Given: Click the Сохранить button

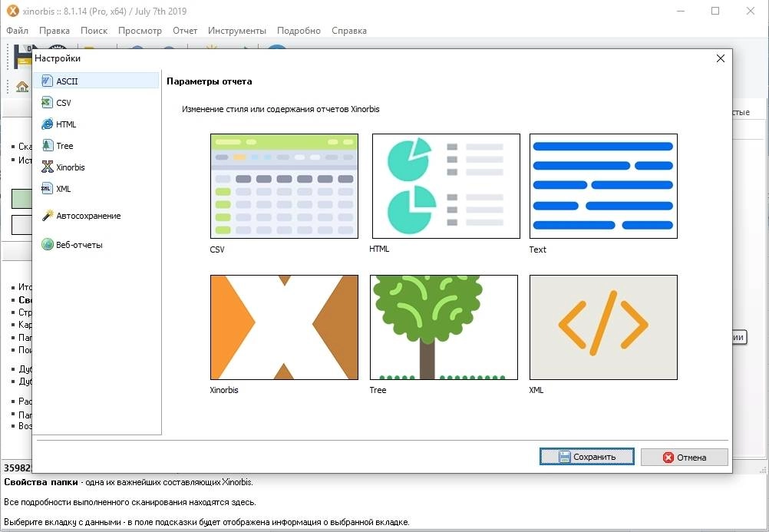Looking at the screenshot, I should tap(586, 457).
